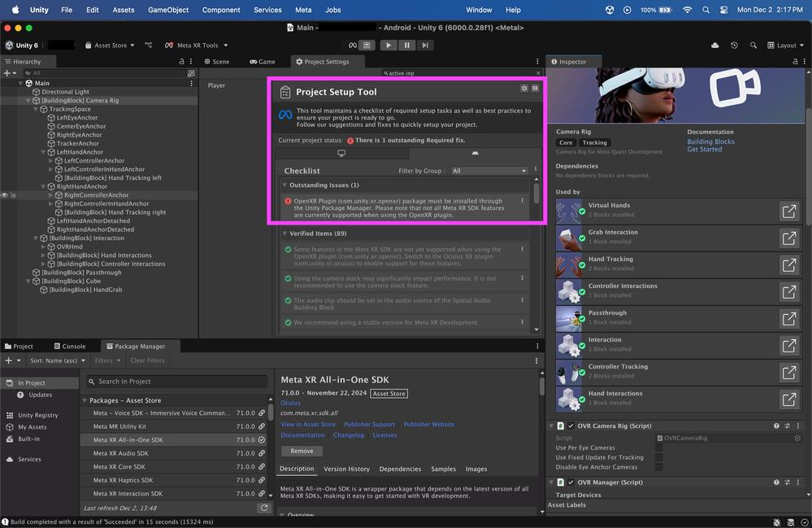The image size is (812, 528).
Task: Open the Grab Interaction block link icon
Action: click(x=788, y=238)
